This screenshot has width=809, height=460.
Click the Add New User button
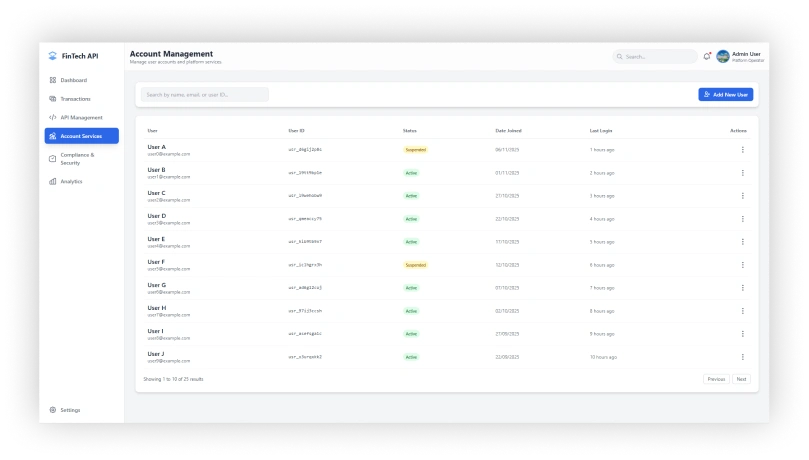tap(725, 94)
